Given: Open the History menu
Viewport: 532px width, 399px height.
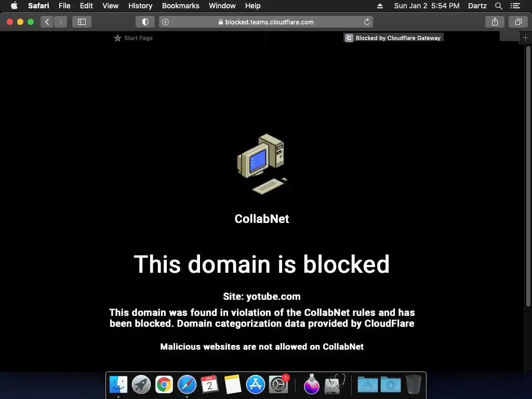Looking at the screenshot, I should (140, 6).
